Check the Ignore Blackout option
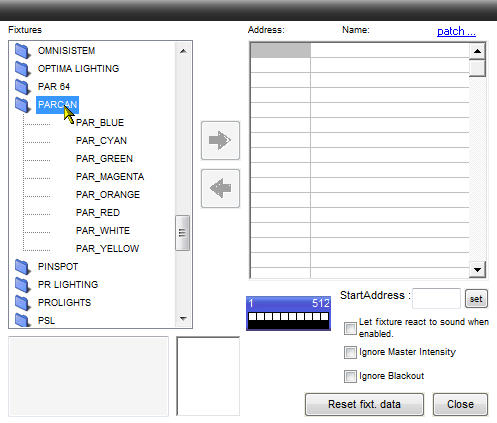 point(350,376)
